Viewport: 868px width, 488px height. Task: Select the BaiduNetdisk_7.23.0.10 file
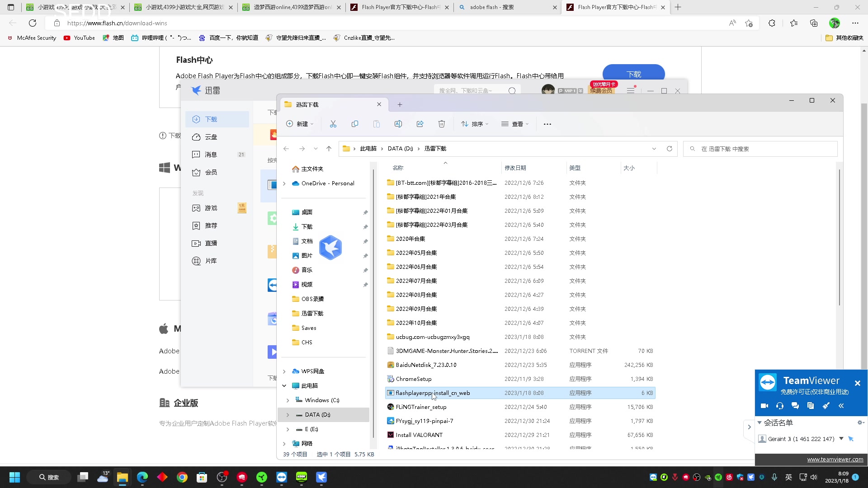[520, 365]
